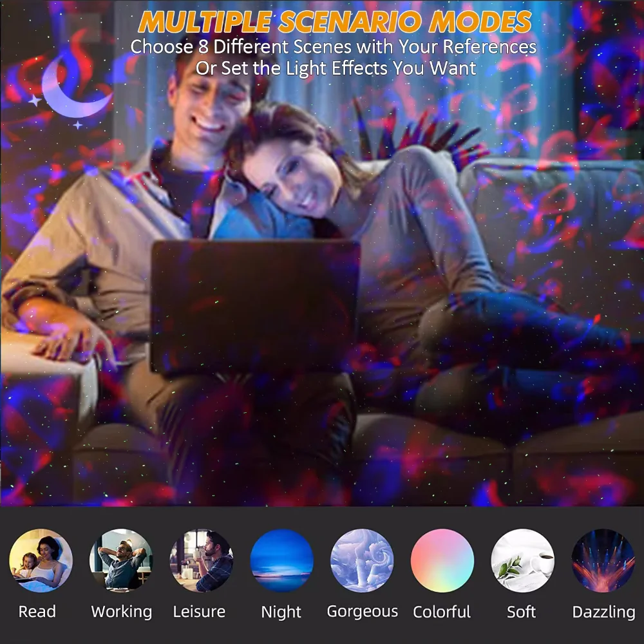This screenshot has height=644, width=644.
Task: Choose the Leisure scene circle image
Action: click(201, 560)
